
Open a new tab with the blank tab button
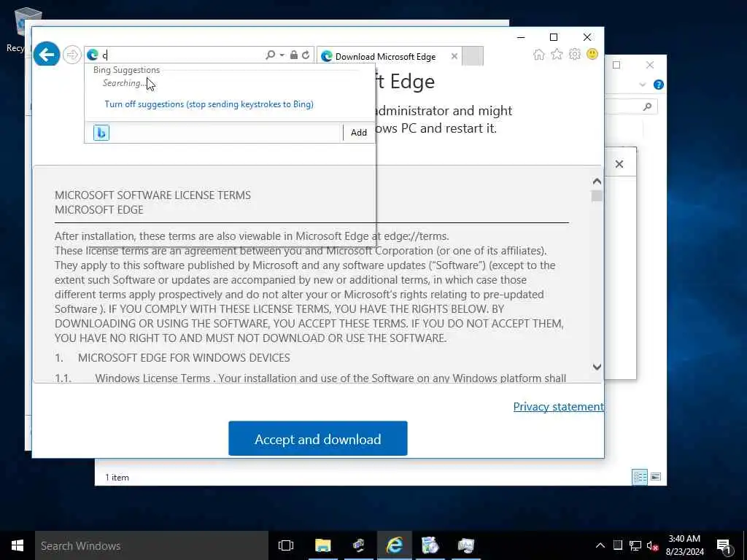(473, 56)
